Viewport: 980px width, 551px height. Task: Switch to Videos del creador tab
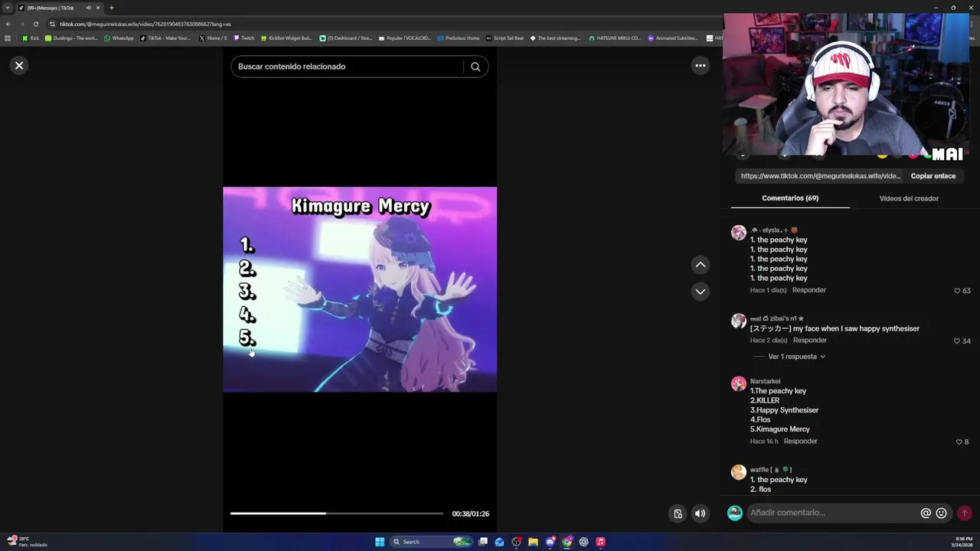(909, 198)
